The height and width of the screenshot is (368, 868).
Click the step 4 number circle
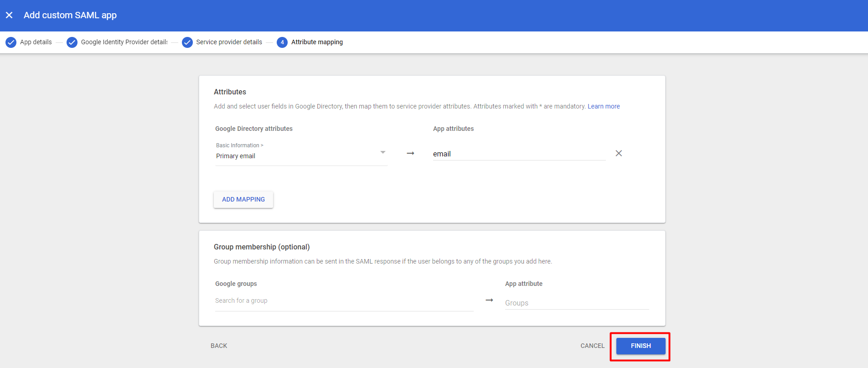282,42
